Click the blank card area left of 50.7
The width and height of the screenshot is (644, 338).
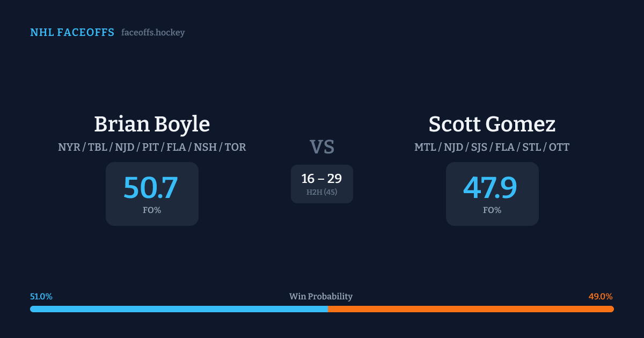tap(114, 194)
